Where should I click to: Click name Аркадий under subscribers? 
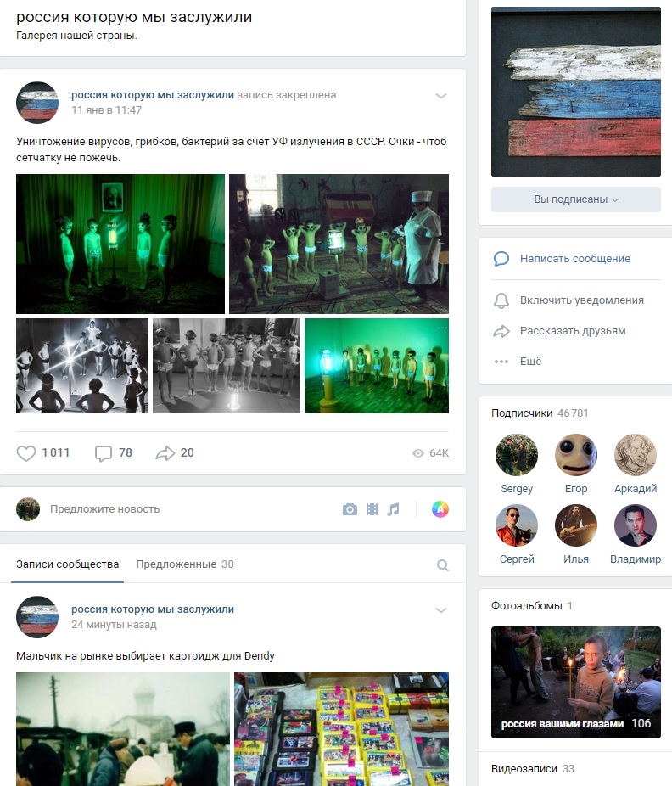pos(636,489)
